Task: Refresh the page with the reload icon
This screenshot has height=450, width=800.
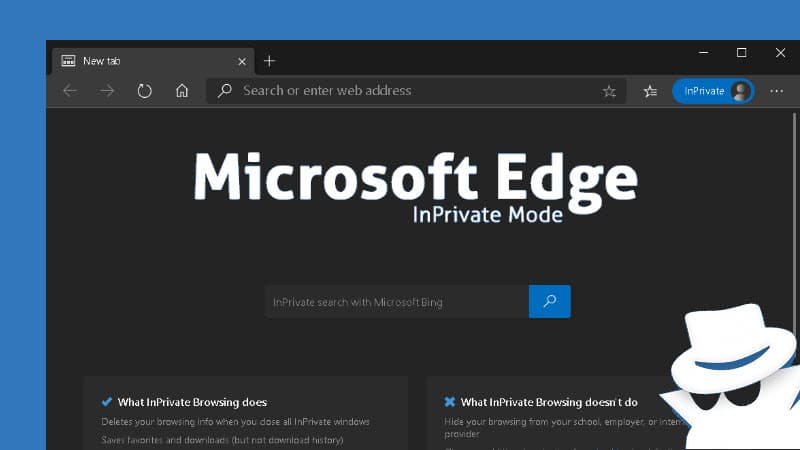Action: [144, 91]
